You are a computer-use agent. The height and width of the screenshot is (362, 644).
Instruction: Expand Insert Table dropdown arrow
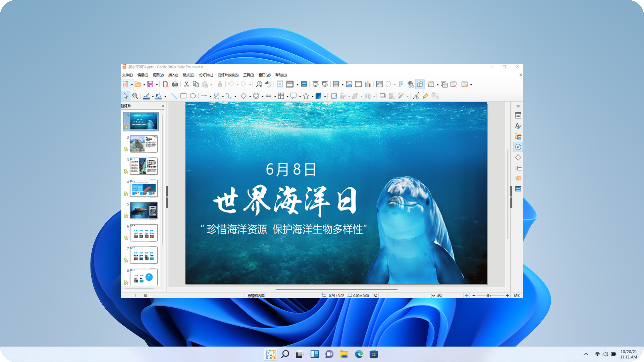(342, 85)
